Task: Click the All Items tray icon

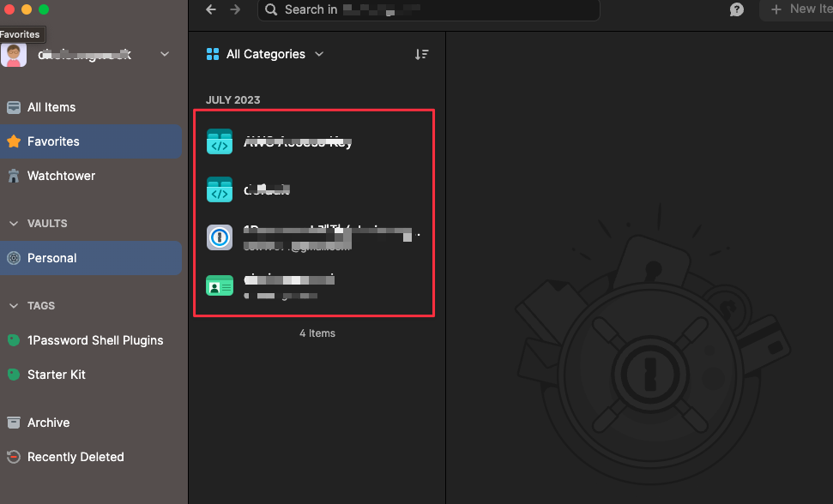Action: point(14,107)
